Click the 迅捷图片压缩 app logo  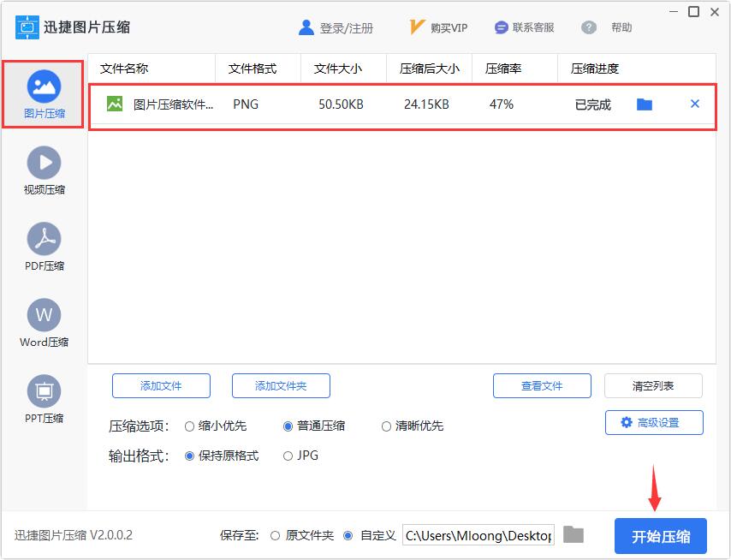pyautogui.click(x=27, y=27)
